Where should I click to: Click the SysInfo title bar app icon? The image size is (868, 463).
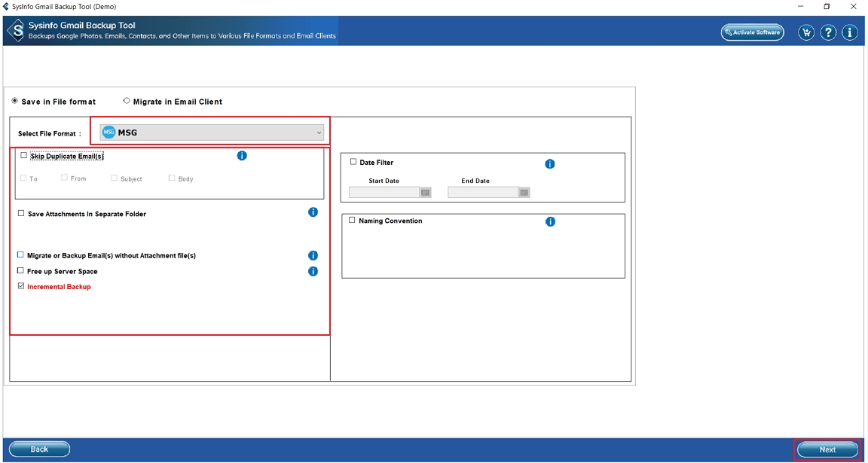click(x=6, y=6)
